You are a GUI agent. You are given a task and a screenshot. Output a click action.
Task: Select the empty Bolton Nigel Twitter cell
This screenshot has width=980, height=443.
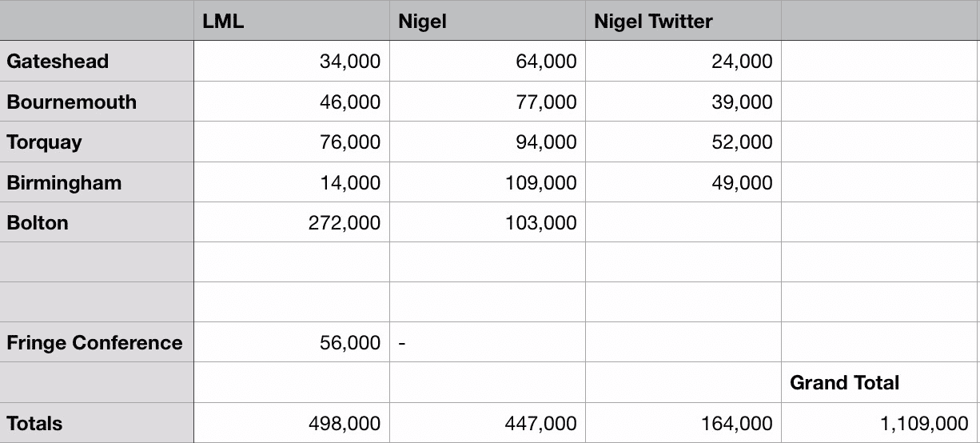coord(683,221)
